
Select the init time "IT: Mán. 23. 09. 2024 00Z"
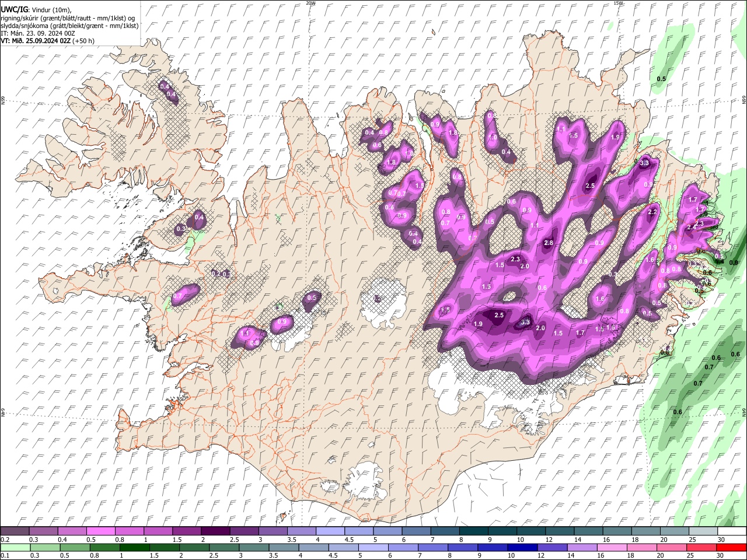pyautogui.click(x=38, y=33)
